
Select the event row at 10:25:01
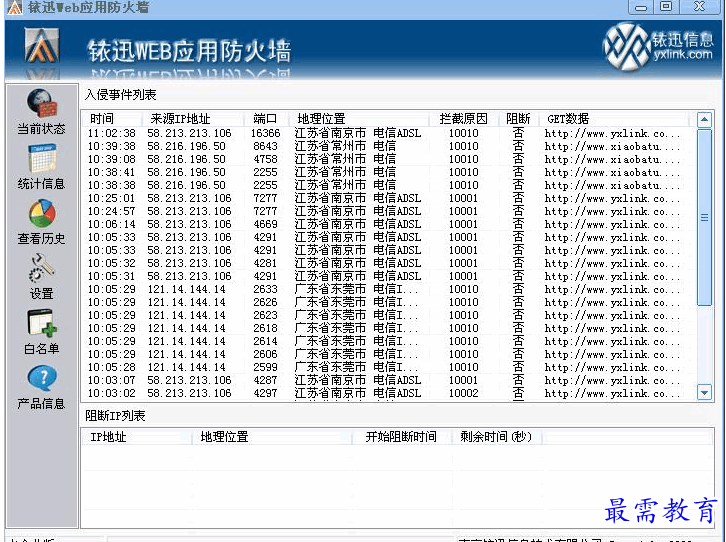click(384, 198)
